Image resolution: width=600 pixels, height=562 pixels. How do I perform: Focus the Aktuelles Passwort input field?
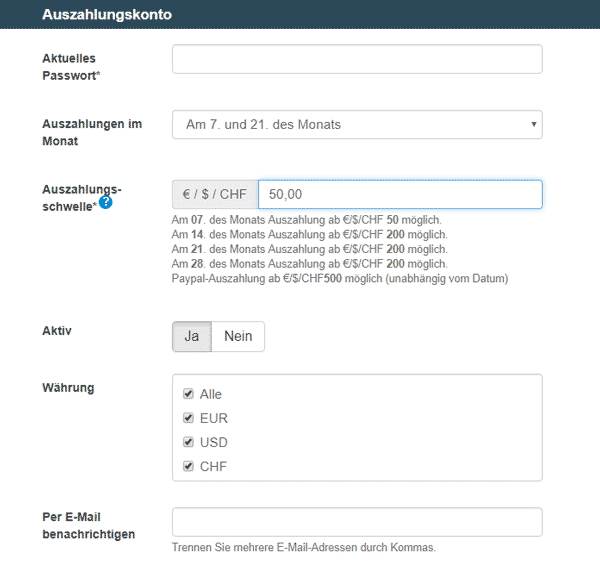pyautogui.click(x=357, y=59)
